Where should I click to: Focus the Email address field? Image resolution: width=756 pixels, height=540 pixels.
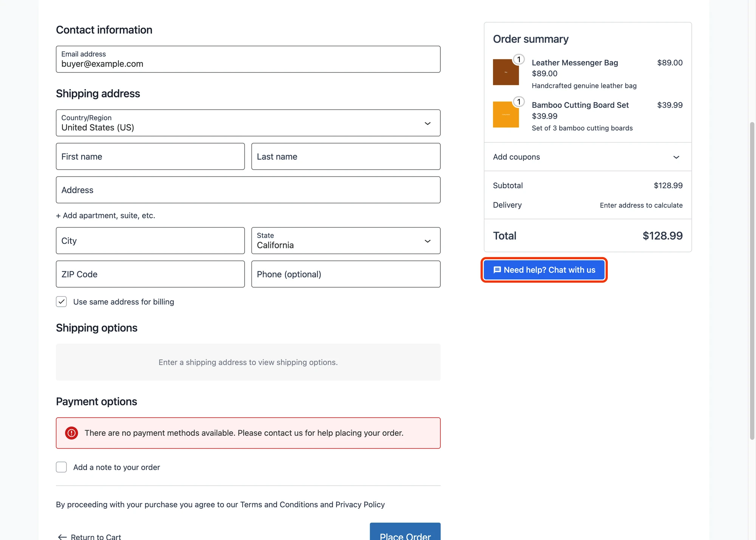(x=248, y=59)
